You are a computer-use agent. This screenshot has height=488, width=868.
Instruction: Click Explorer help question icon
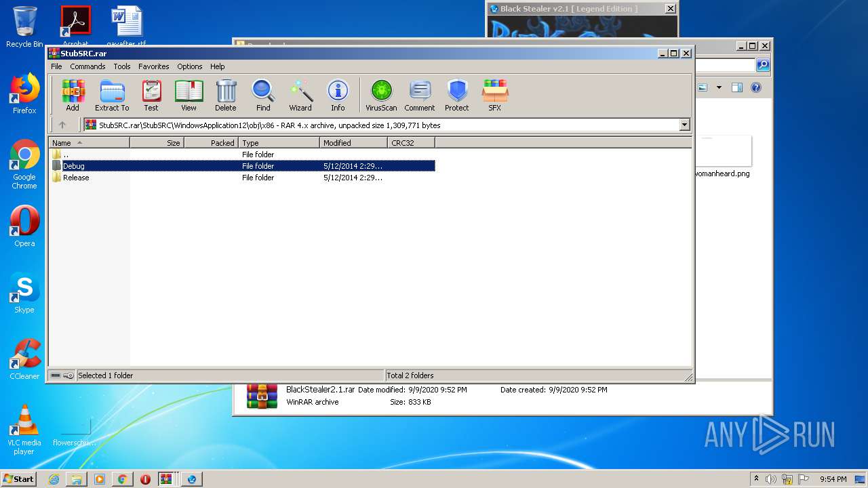[x=756, y=87]
